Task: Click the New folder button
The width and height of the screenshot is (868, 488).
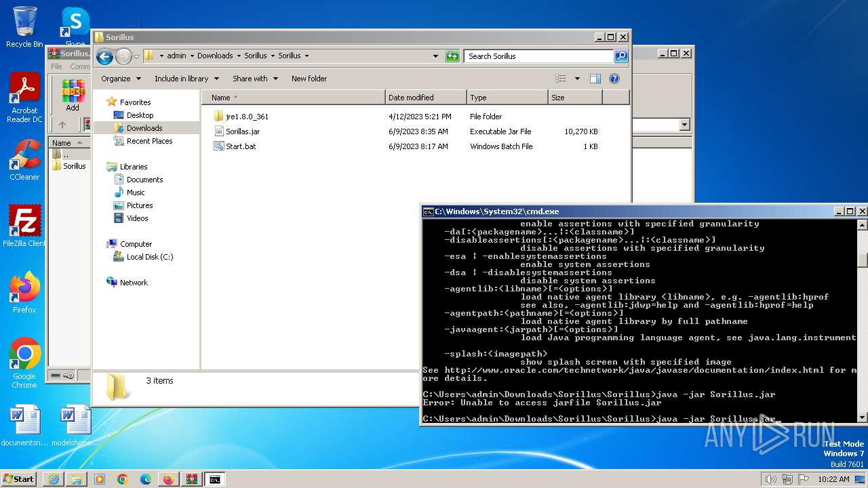Action: click(309, 79)
